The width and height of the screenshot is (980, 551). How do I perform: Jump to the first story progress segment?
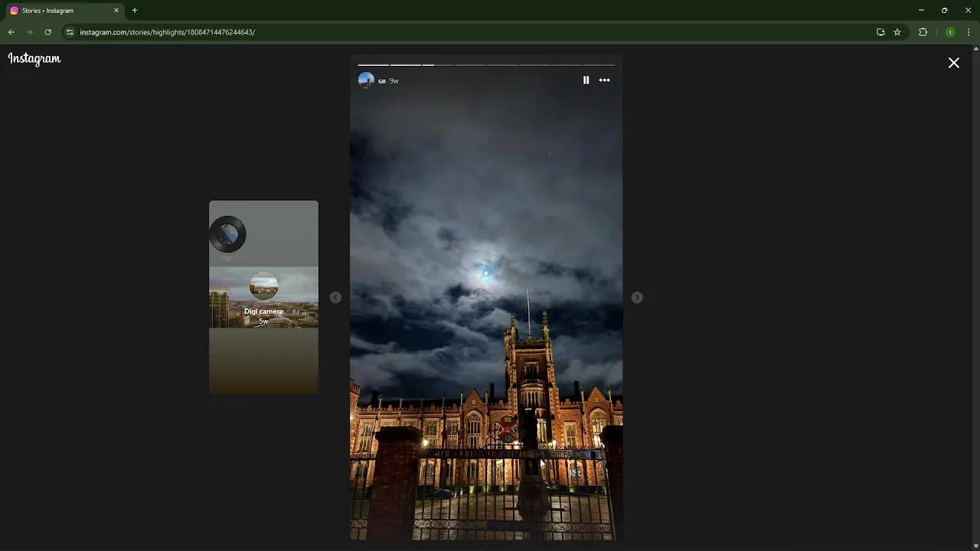374,65
